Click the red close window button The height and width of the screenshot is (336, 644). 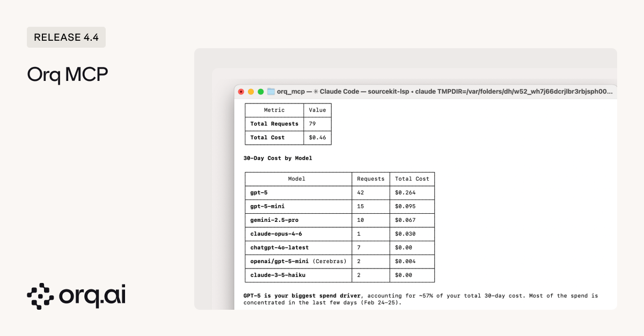click(x=241, y=92)
